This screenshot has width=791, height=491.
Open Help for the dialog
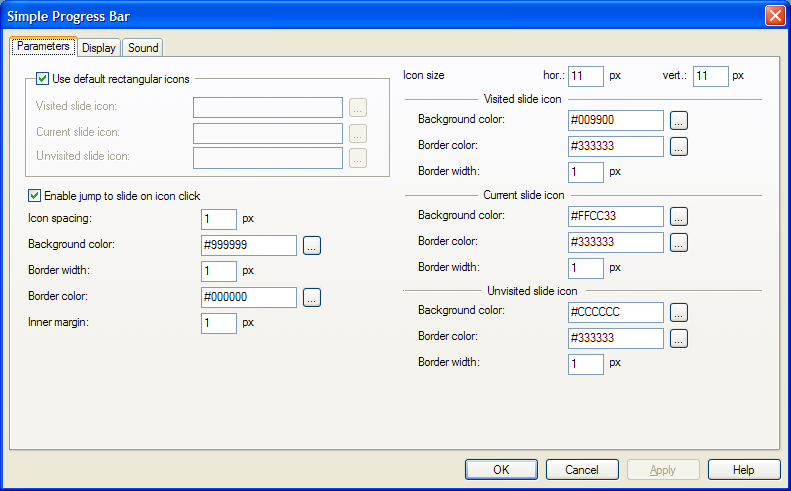pyautogui.click(x=743, y=470)
